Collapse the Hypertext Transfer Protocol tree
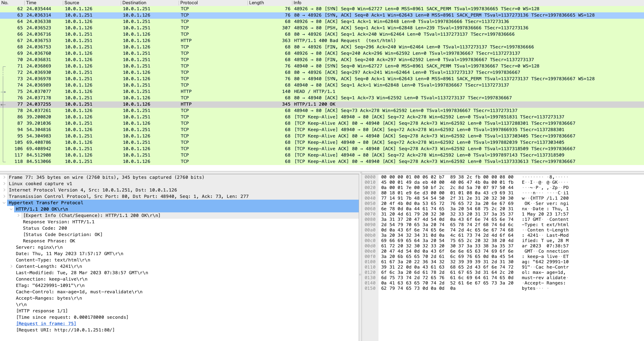 coord(4,203)
